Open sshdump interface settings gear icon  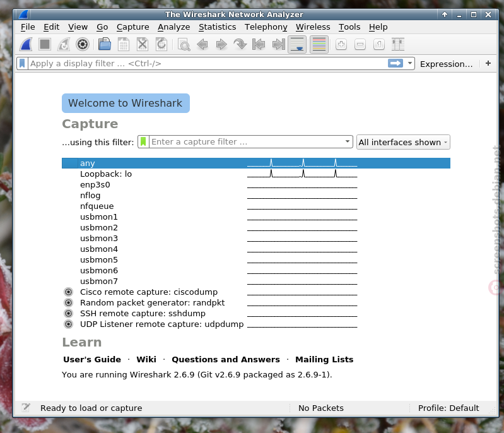click(69, 313)
